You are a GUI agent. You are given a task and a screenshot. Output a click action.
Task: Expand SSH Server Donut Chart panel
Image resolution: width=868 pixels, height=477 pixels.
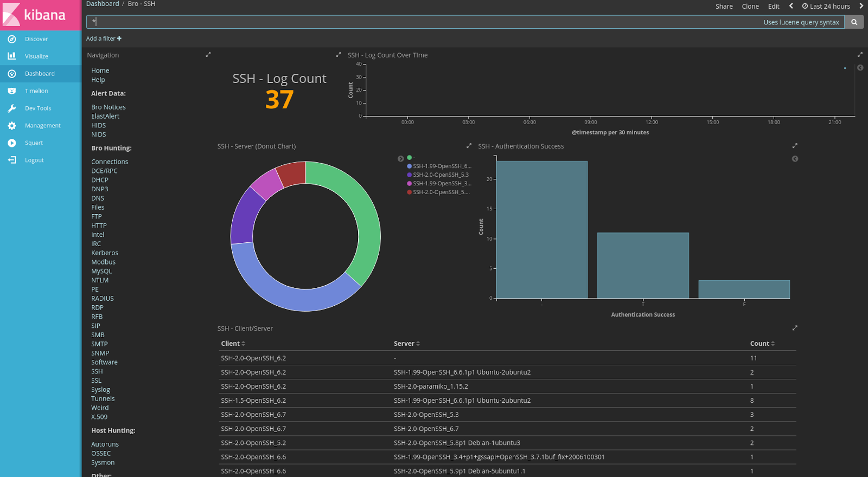[x=469, y=146]
